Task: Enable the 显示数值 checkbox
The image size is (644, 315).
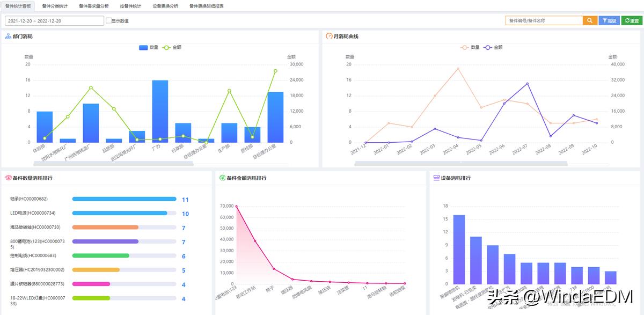Action: tap(109, 21)
